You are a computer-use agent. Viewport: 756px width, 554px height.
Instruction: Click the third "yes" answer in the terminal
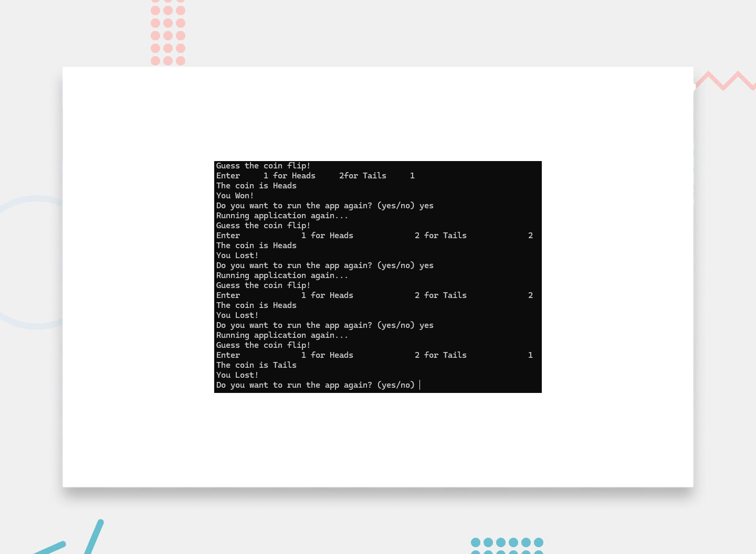426,325
